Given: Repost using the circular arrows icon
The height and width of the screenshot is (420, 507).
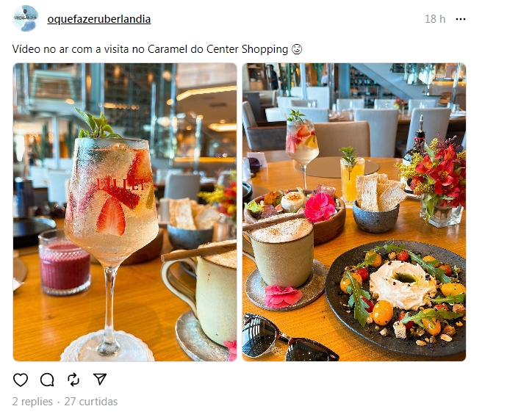Looking at the screenshot, I should (73, 380).
